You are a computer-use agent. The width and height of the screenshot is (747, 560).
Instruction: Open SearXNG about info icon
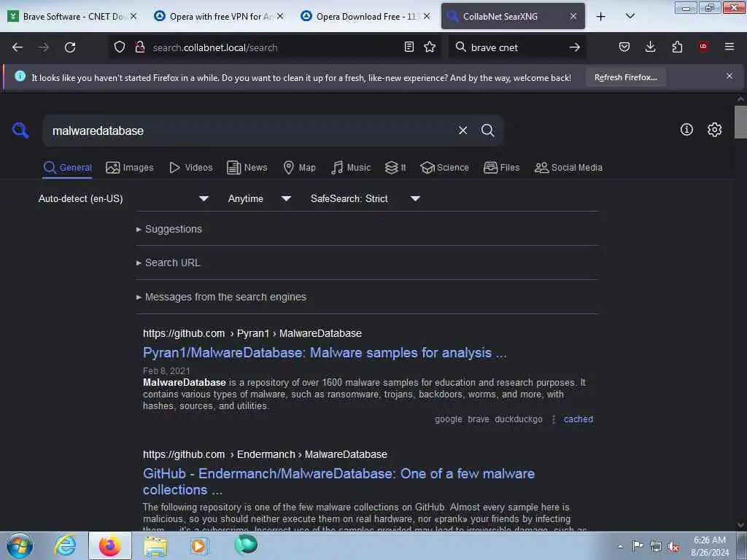pyautogui.click(x=686, y=130)
